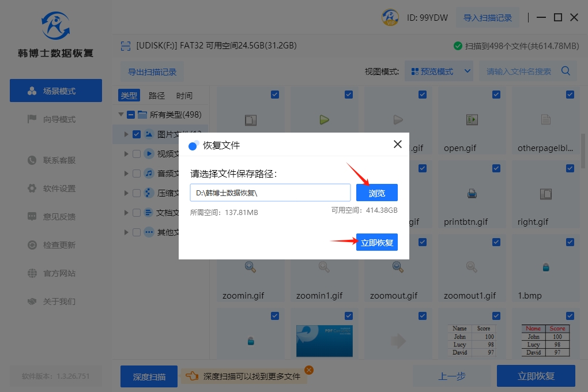The width and height of the screenshot is (588, 392).
Task: Click the search magnifier icon
Action: [566, 71]
